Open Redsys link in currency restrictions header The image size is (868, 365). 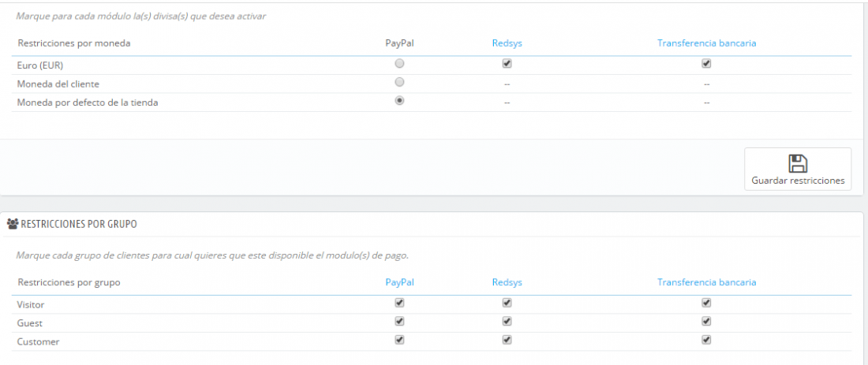pos(507,43)
